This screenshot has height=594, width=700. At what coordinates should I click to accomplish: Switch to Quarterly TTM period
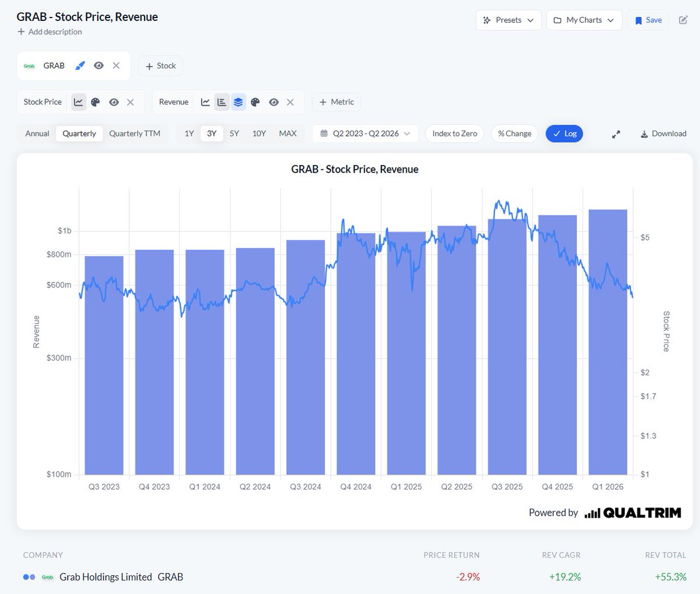tap(135, 134)
